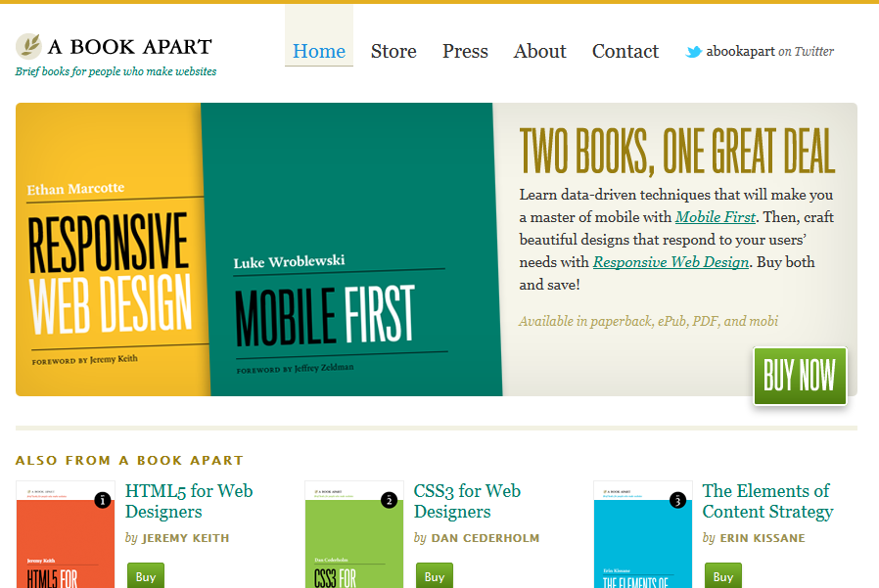The width and height of the screenshot is (879, 588).
Task: Click the ALSO FROM A BOOK APART heading
Action: tap(129, 460)
